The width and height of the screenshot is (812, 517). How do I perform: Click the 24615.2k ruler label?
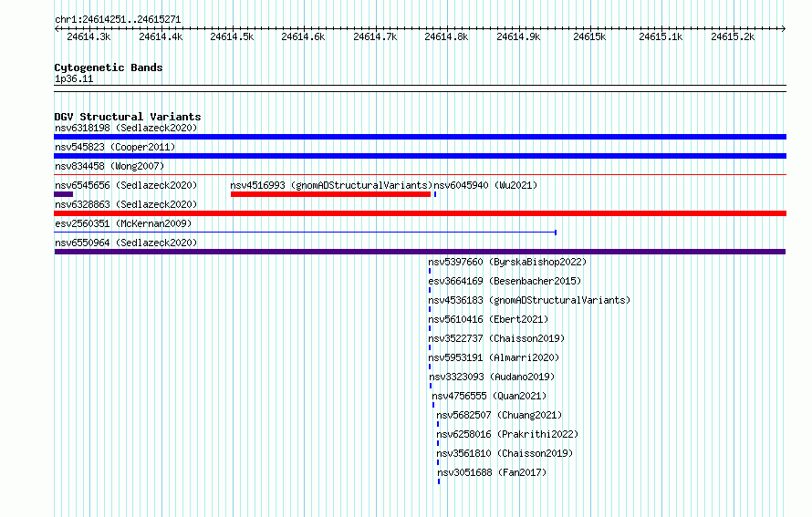733,36
